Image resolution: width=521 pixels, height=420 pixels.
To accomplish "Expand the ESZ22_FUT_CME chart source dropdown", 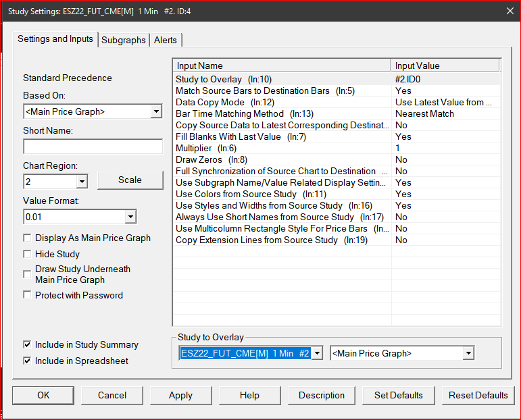I will point(316,354).
